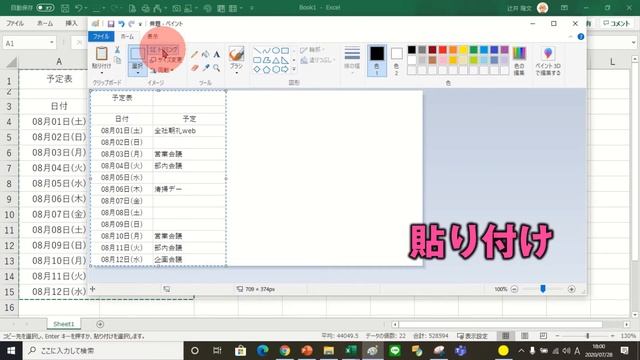Open the Paste (貼り付け) dropdown arrow in Paint
Viewport: 640px width, 360px height.
tap(101, 73)
